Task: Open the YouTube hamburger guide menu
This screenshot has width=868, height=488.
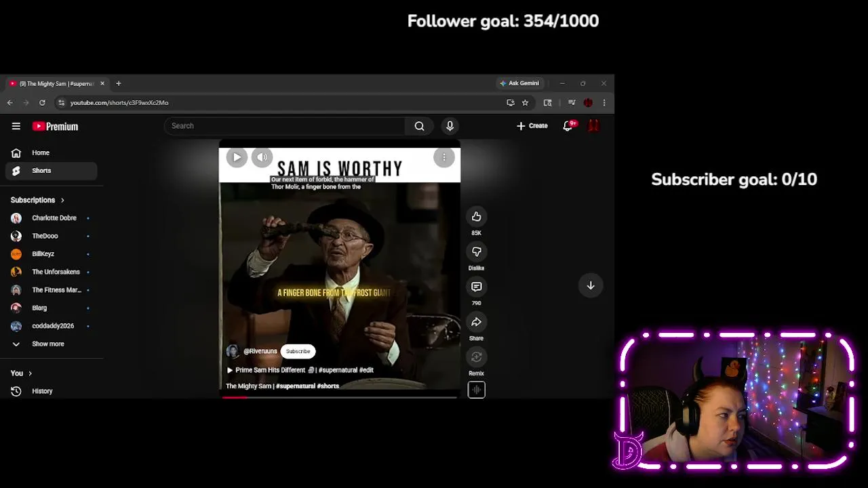Action: coord(16,126)
